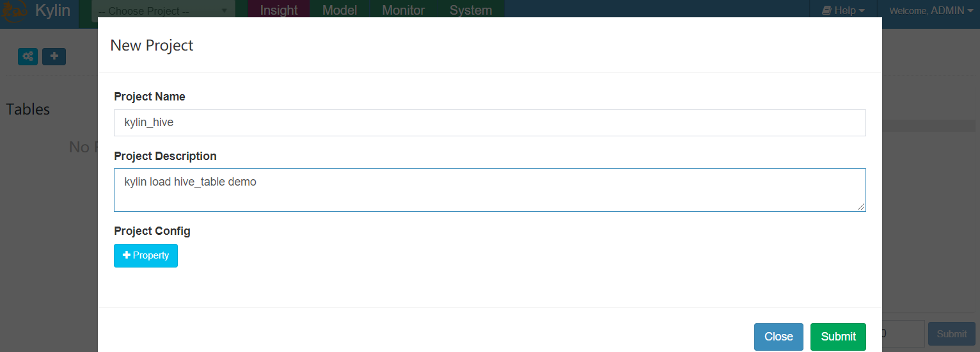This screenshot has height=352, width=980.
Task: Click the gears icon button behind dialog
Action: click(28, 56)
